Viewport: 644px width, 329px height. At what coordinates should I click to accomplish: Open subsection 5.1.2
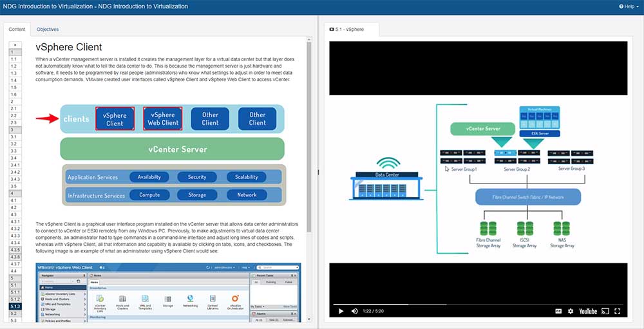(15, 299)
